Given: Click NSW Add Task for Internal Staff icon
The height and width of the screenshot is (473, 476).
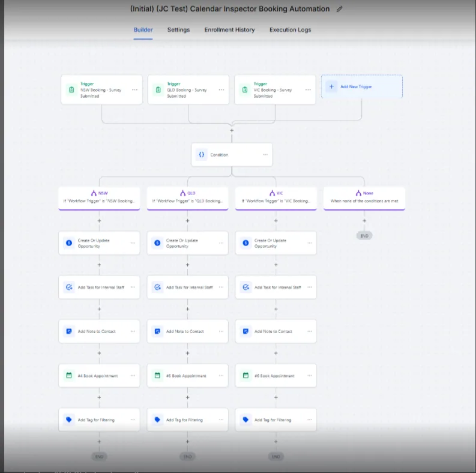Looking at the screenshot, I should coord(69,287).
